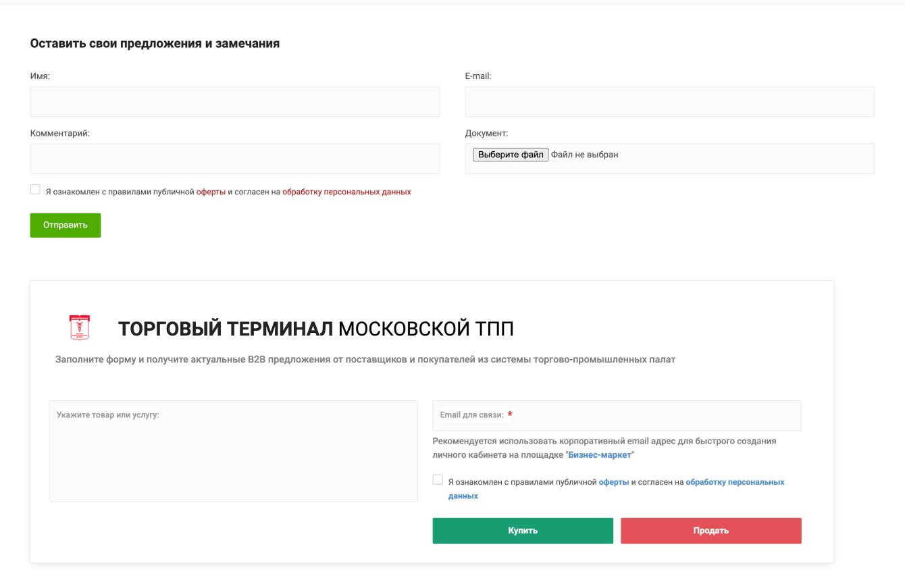
Task: Focus the Email для связи field
Action: coord(617,415)
